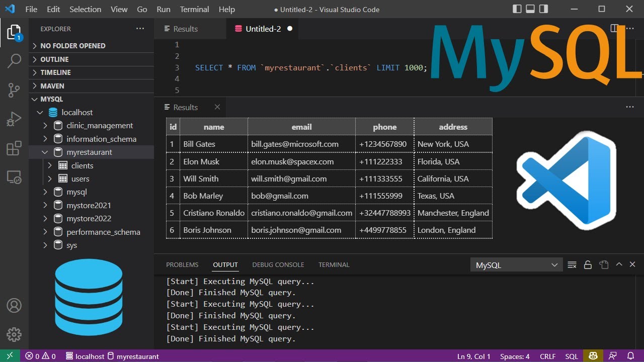The width and height of the screenshot is (644, 362).
Task: Open the Run and Debug view
Action: [14, 120]
